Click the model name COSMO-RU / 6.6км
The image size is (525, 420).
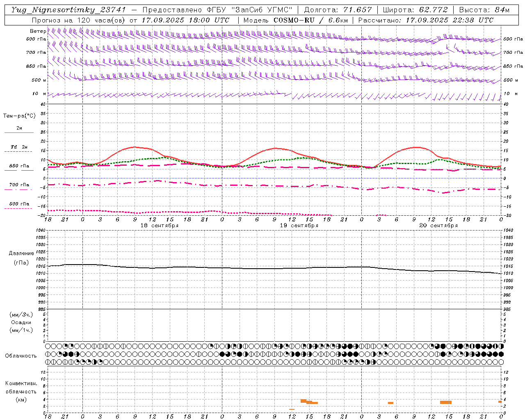coord(310,20)
